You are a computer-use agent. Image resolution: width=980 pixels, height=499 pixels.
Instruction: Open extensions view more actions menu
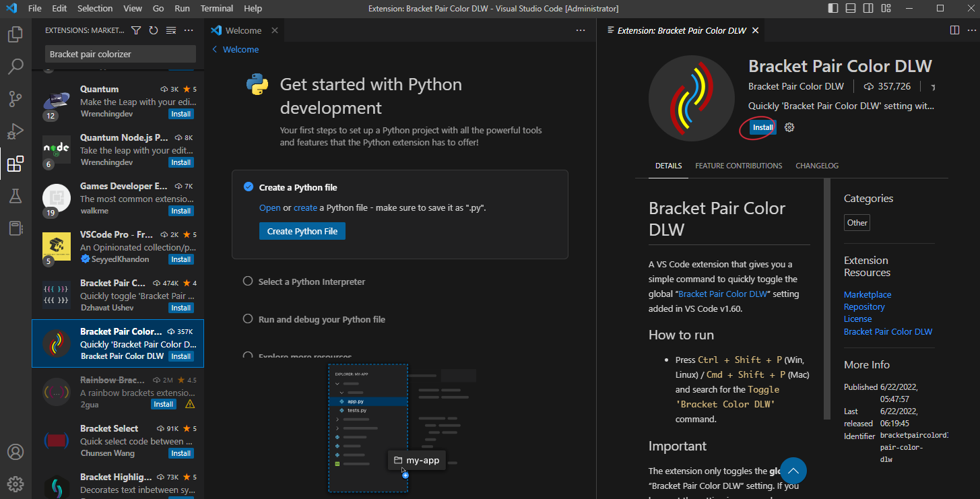pos(189,30)
